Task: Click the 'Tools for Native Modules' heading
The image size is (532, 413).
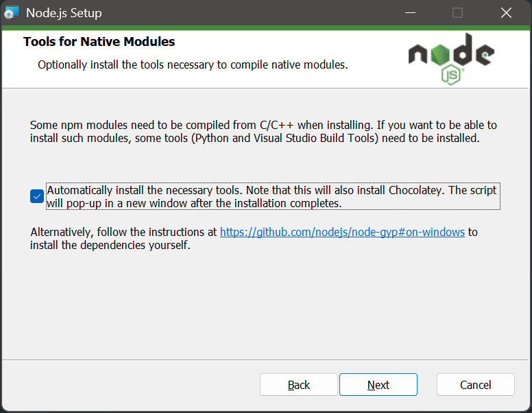Action: [99, 41]
